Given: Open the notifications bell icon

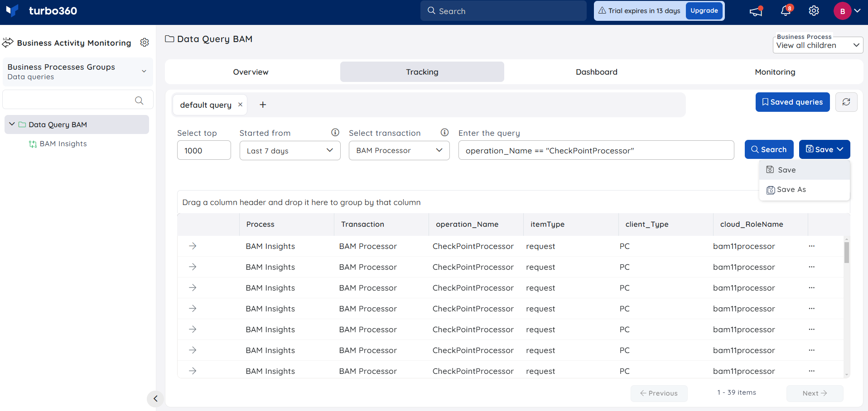Looking at the screenshot, I should point(786,11).
